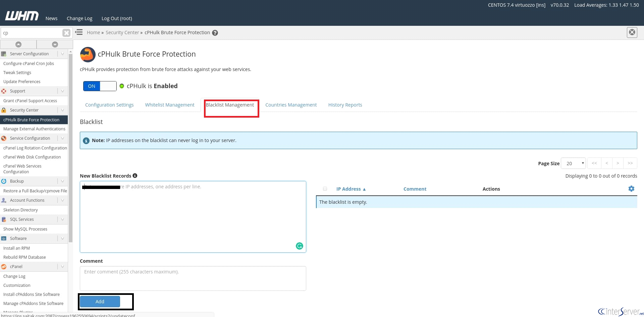The width and height of the screenshot is (644, 317).
Task: Click the Comment input field
Action: [193, 278]
